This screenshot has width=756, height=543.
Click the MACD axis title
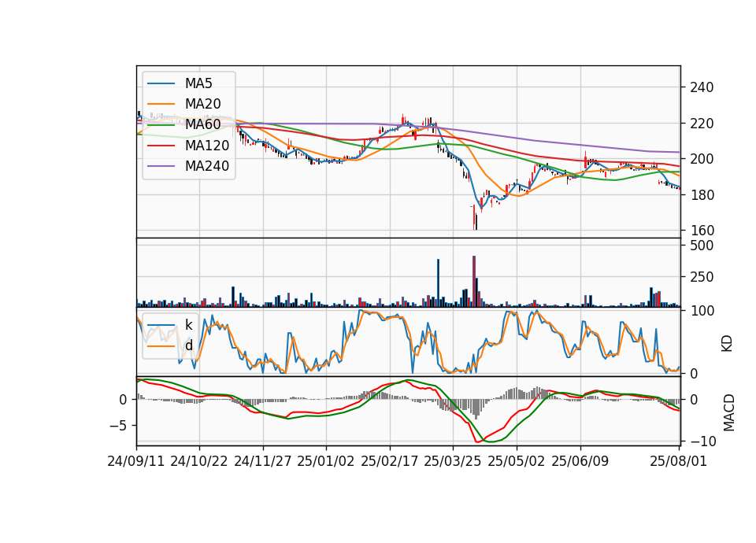(728, 412)
